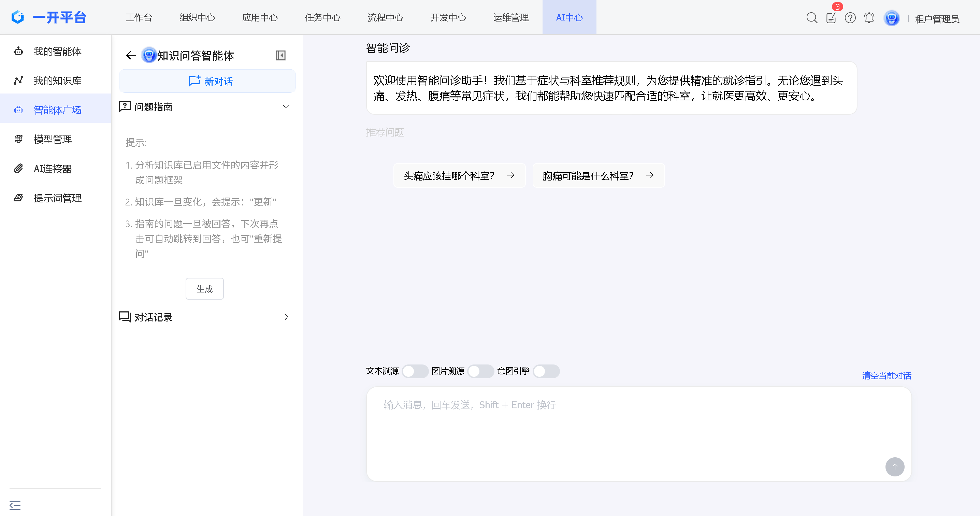Collapse the left sidebar menu icon
Viewport: 980px width, 516px height.
click(15, 505)
